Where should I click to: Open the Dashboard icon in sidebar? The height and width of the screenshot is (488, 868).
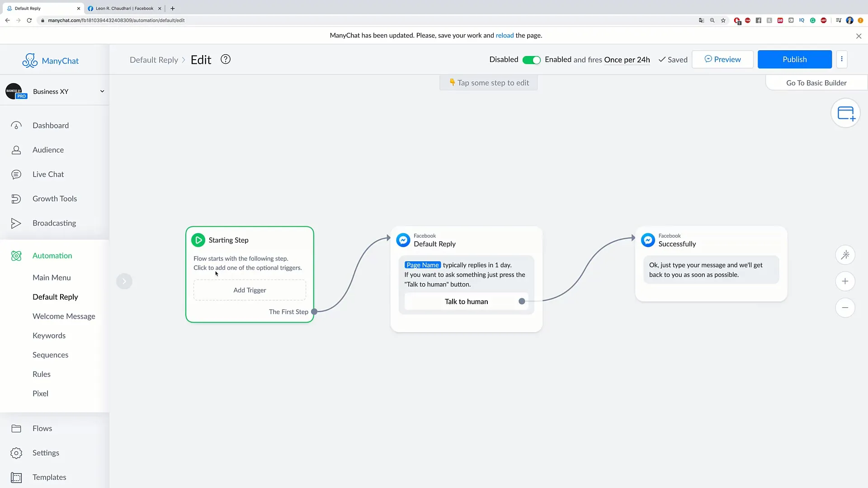(x=16, y=126)
